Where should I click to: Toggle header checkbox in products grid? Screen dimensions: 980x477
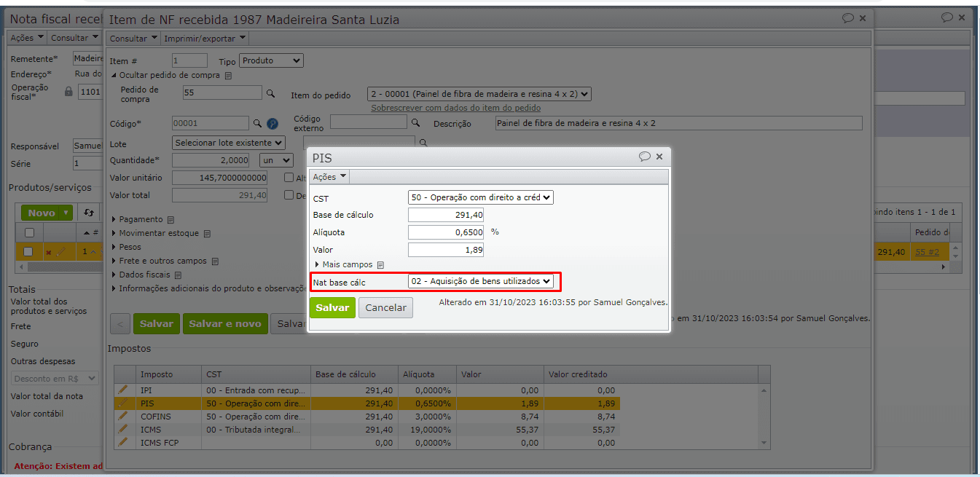click(29, 233)
